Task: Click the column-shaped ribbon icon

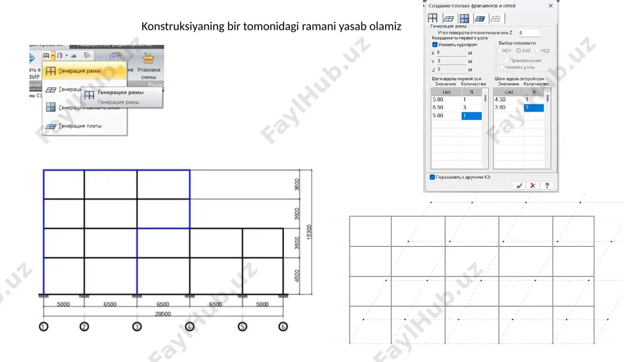Action: [x=59, y=55]
